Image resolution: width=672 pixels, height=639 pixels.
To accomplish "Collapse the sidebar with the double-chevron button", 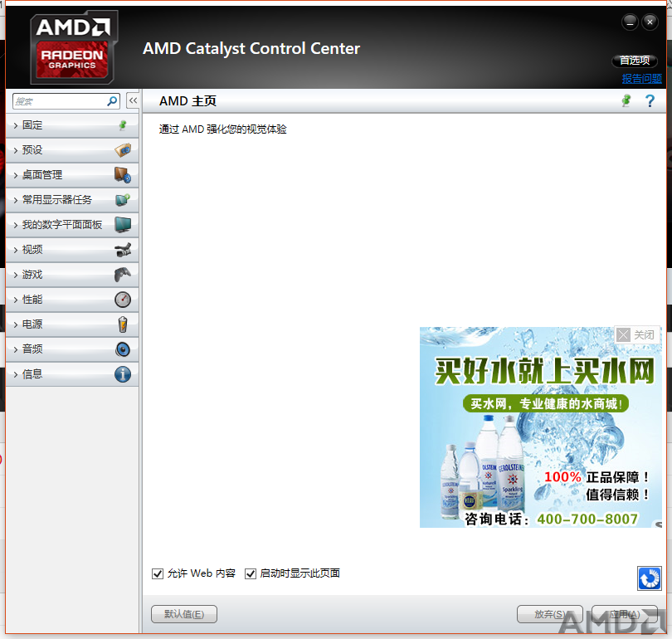I will point(133,100).
